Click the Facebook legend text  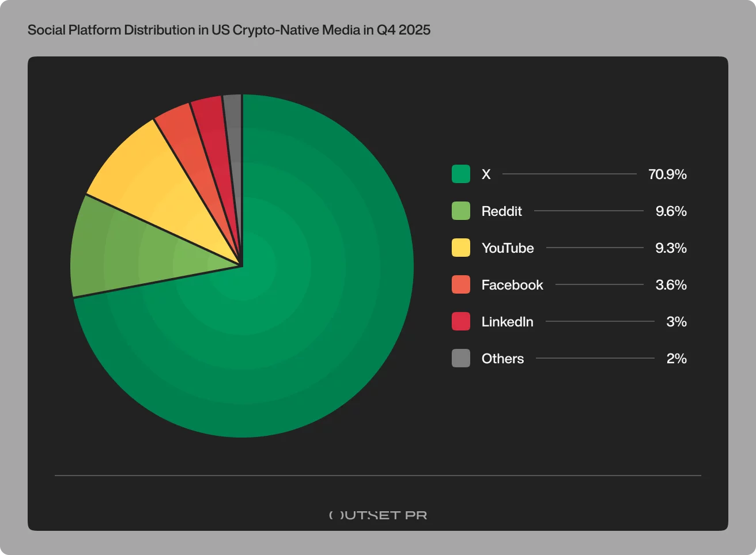(x=512, y=284)
